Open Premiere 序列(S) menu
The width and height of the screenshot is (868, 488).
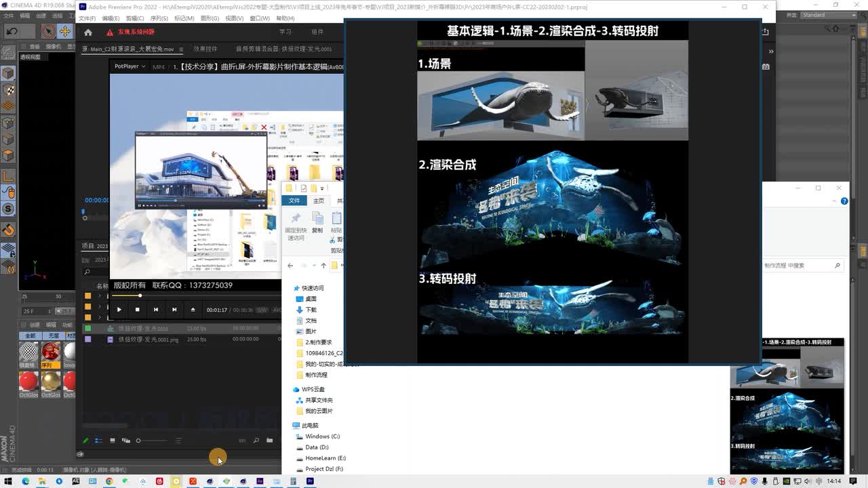(x=159, y=18)
